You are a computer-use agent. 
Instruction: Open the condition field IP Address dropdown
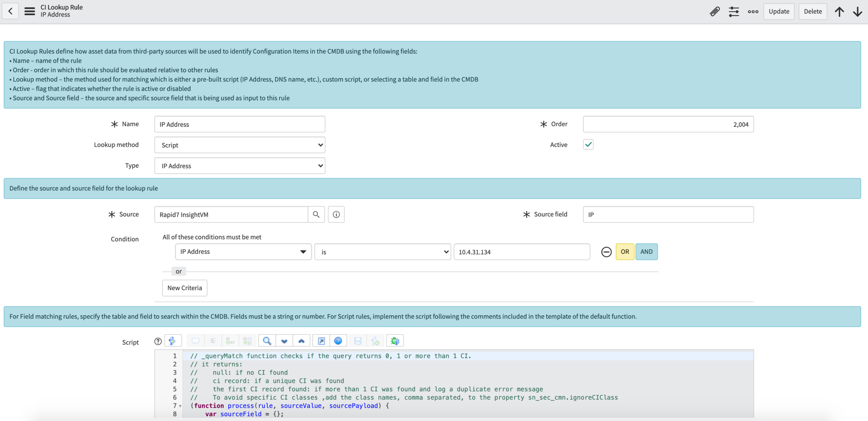click(243, 252)
